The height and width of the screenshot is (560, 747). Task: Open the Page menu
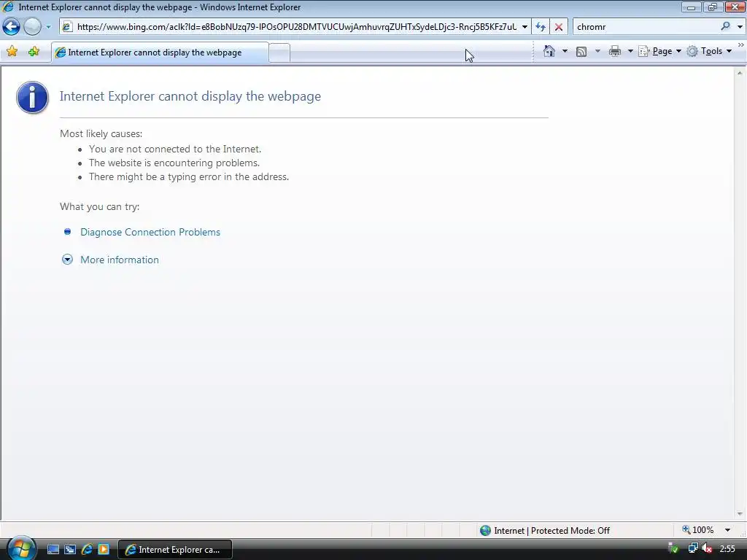click(659, 51)
